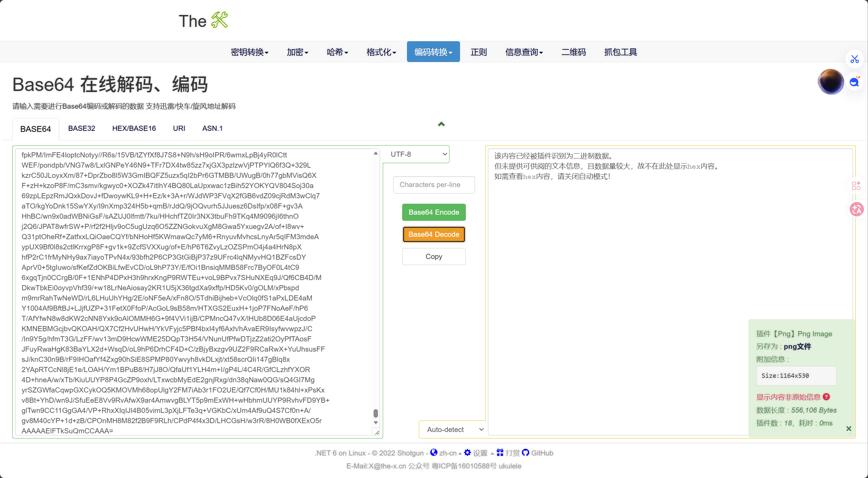
Task: Click the pink translate icon
Action: tap(856, 209)
